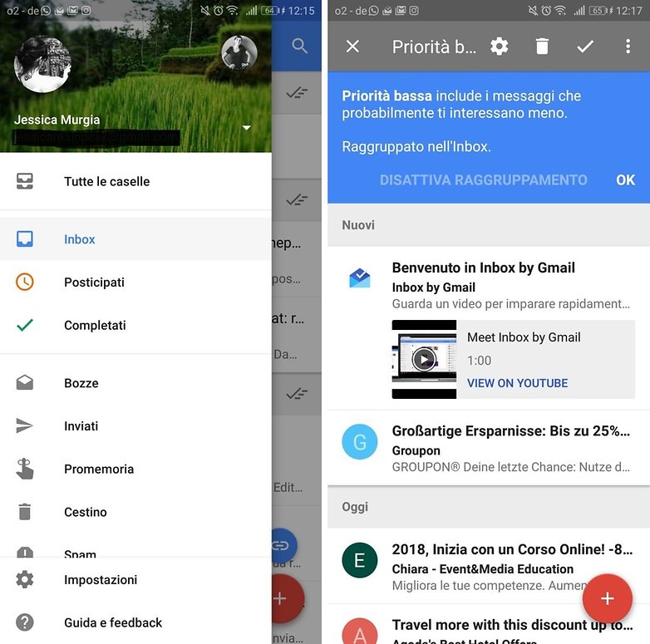Select Tutte le caselle menu item
650x644 pixels.
[135, 181]
